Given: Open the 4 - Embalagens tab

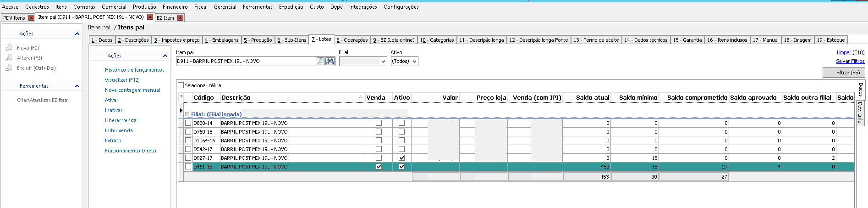Looking at the screenshot, I should tap(222, 40).
